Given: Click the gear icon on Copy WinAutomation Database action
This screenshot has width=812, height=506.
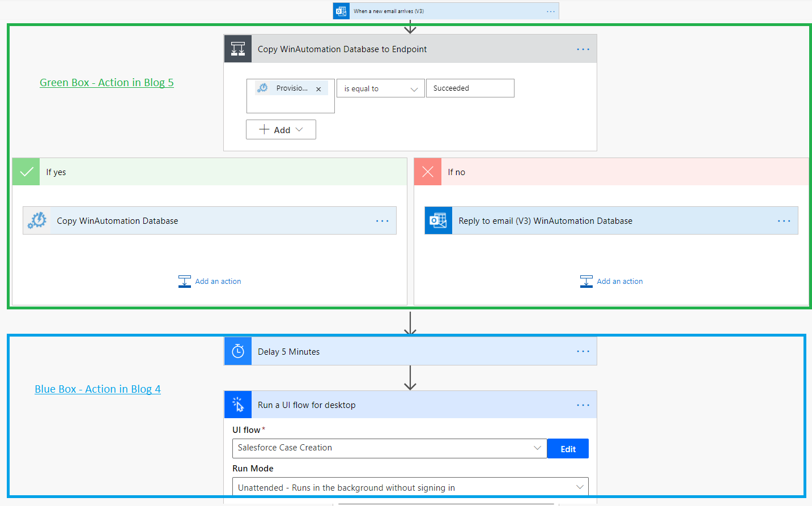Looking at the screenshot, I should 37,221.
